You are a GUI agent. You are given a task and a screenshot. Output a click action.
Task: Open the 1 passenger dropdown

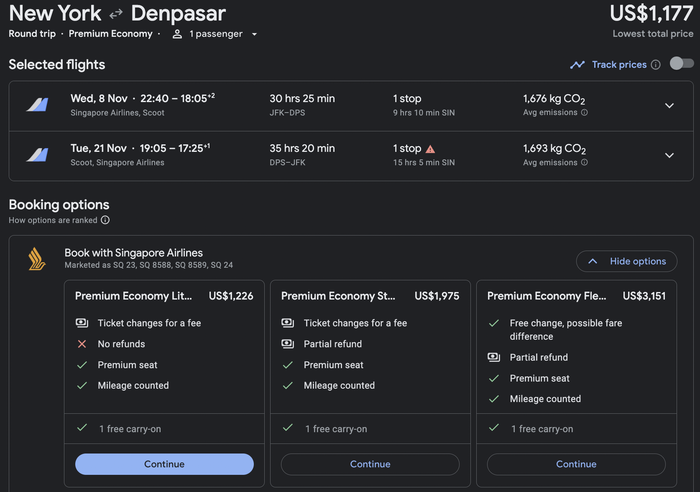click(215, 34)
